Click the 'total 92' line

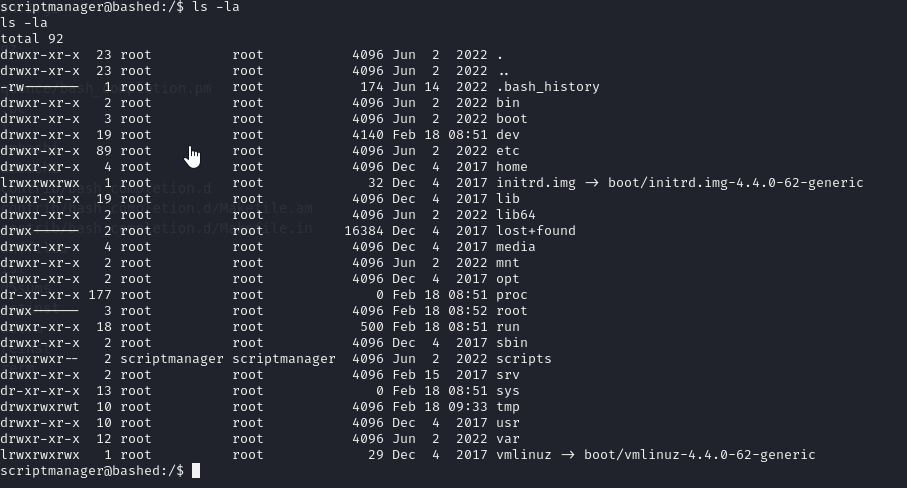tap(32, 39)
